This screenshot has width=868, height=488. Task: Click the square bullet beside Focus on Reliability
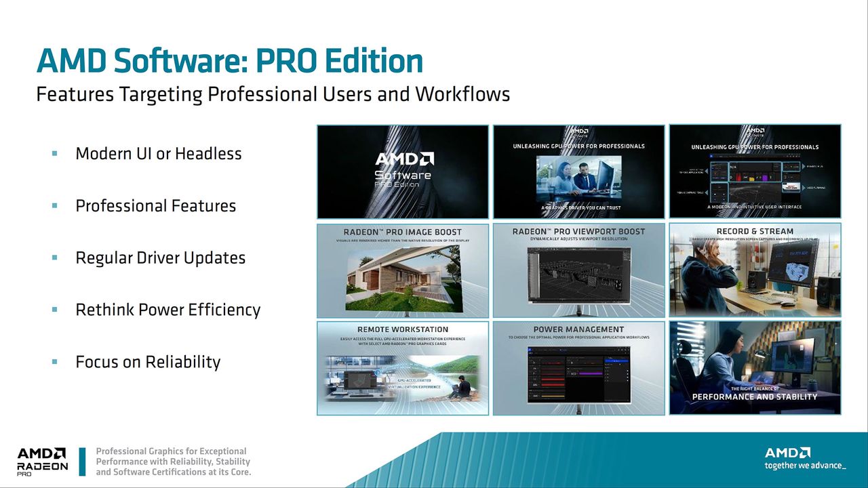[55, 363]
